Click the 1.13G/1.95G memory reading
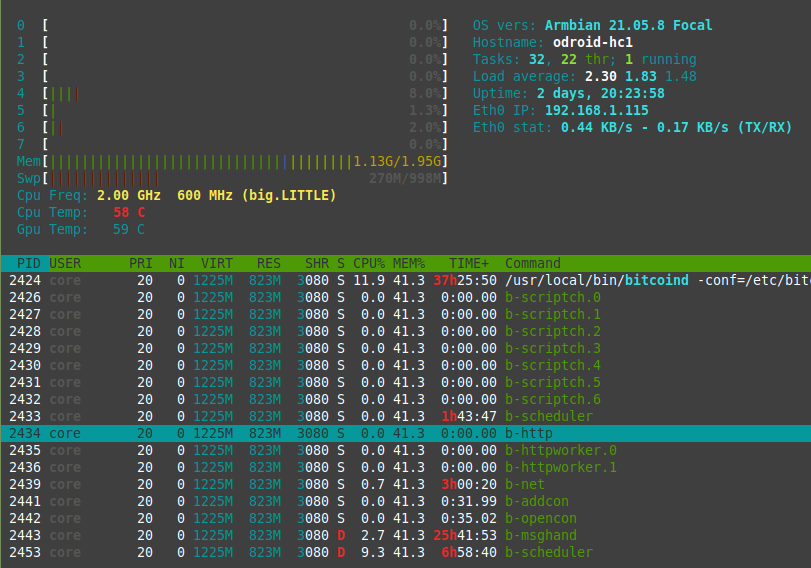Viewport: 811px width, 568px height. (397, 161)
